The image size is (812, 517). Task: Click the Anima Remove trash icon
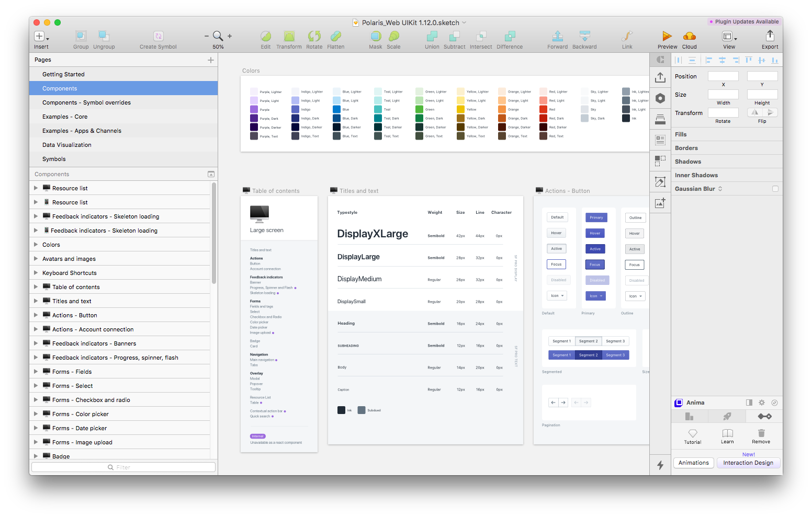(761, 433)
